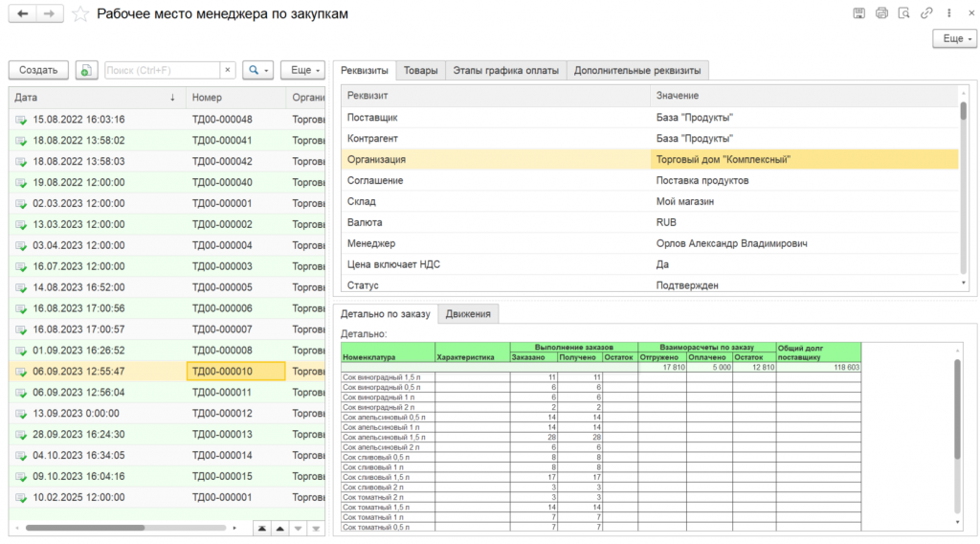Expand the magnifier search dropdown

(257, 70)
